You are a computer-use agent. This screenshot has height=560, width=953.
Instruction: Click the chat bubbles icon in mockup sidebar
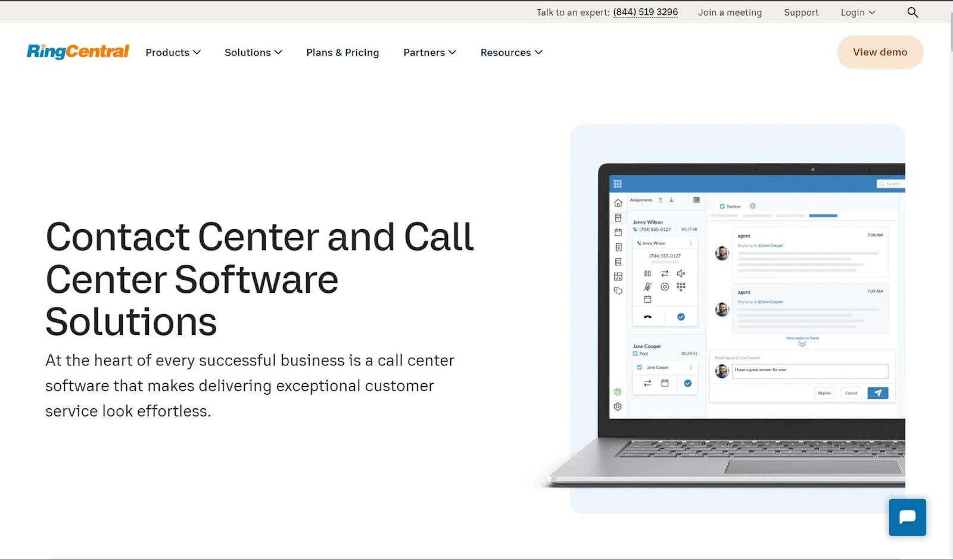618,291
